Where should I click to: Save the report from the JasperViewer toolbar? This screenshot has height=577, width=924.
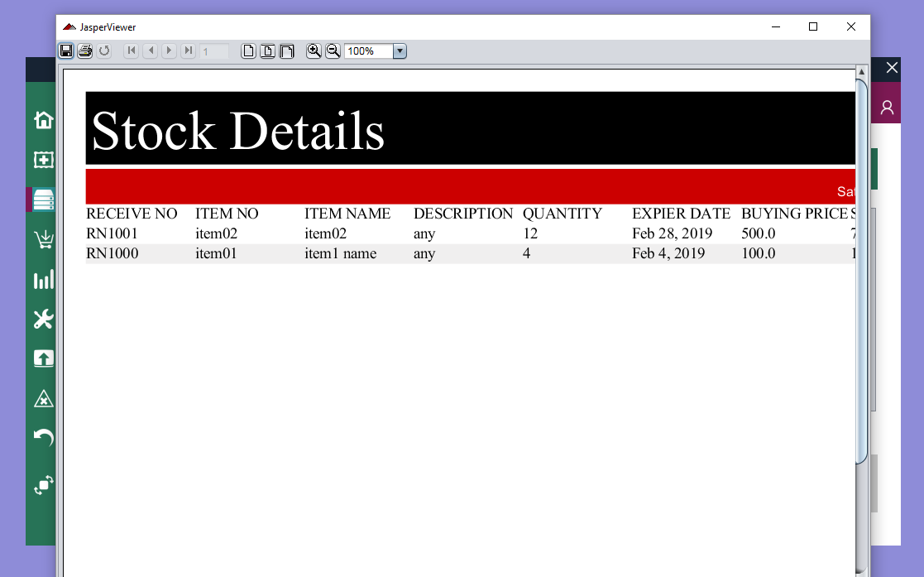coord(66,50)
